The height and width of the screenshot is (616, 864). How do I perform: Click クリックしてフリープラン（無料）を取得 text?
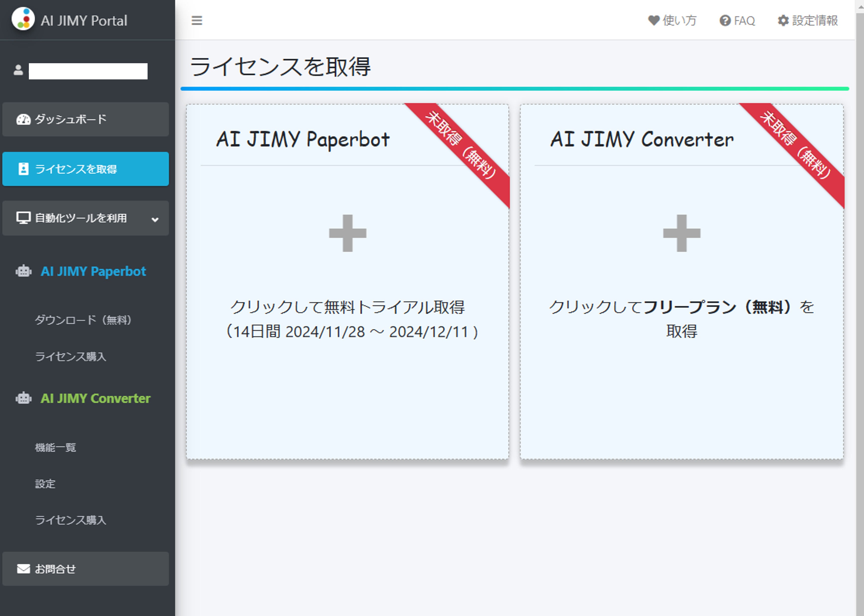click(682, 319)
